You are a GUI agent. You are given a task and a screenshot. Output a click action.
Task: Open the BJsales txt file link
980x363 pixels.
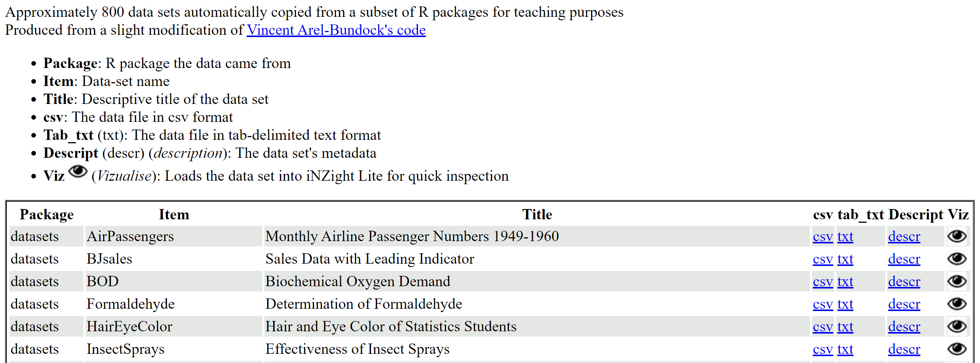click(845, 259)
